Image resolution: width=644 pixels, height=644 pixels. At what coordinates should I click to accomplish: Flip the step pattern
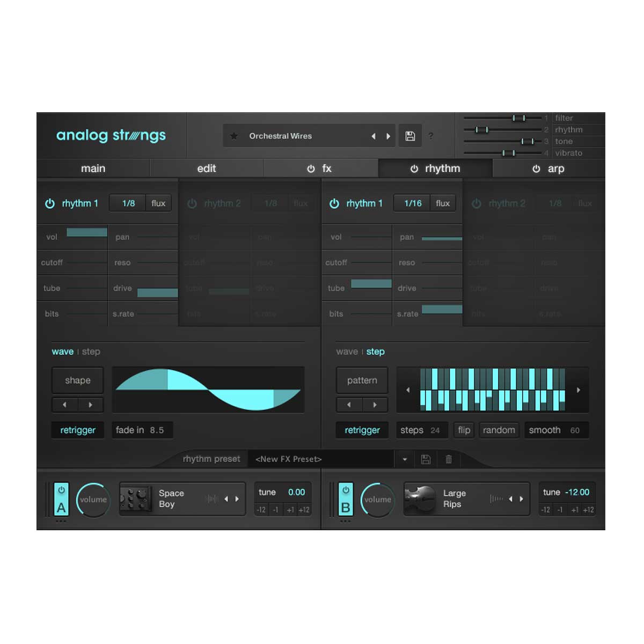(x=464, y=430)
